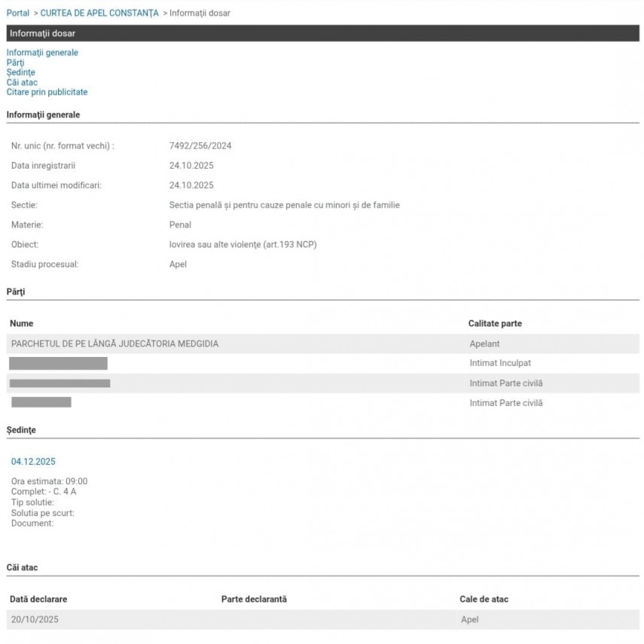Click the Nume column header
This screenshot has width=644, height=644.
(22, 323)
